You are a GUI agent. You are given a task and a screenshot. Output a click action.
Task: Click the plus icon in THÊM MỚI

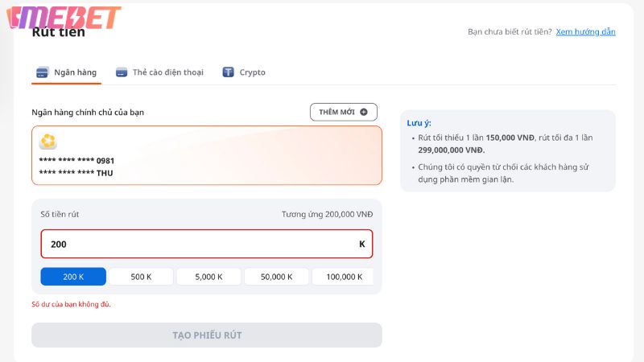click(364, 112)
